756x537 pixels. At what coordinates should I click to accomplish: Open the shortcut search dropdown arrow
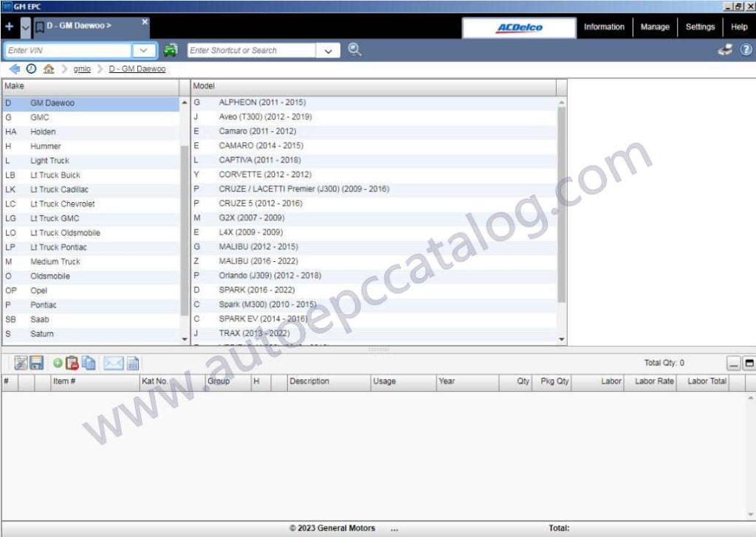tap(328, 50)
